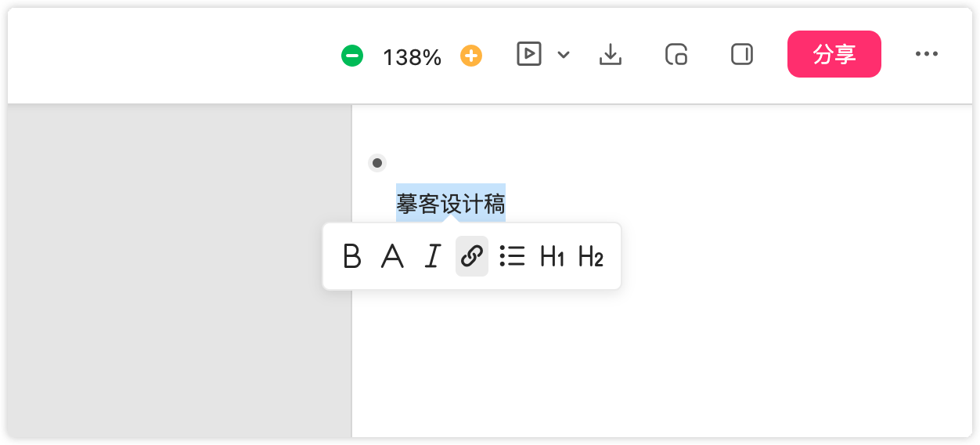Click the highlighted text 摹客设计稿

point(450,204)
